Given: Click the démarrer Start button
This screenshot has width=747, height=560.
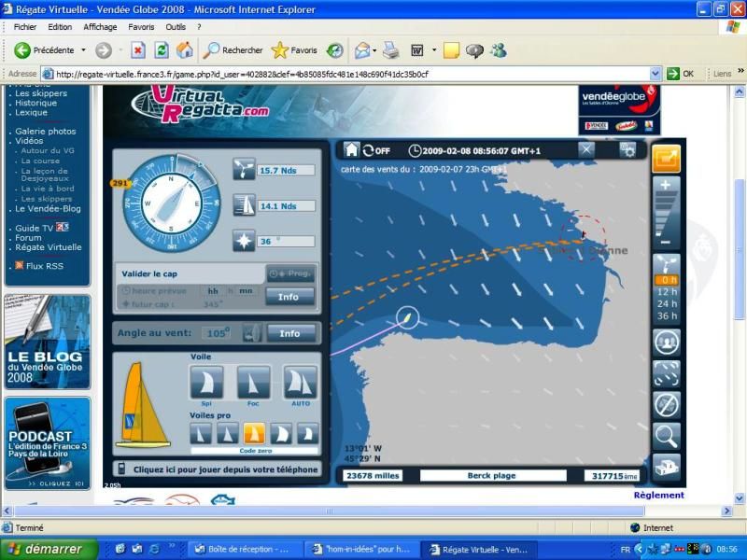Looking at the screenshot, I should pos(49,549).
